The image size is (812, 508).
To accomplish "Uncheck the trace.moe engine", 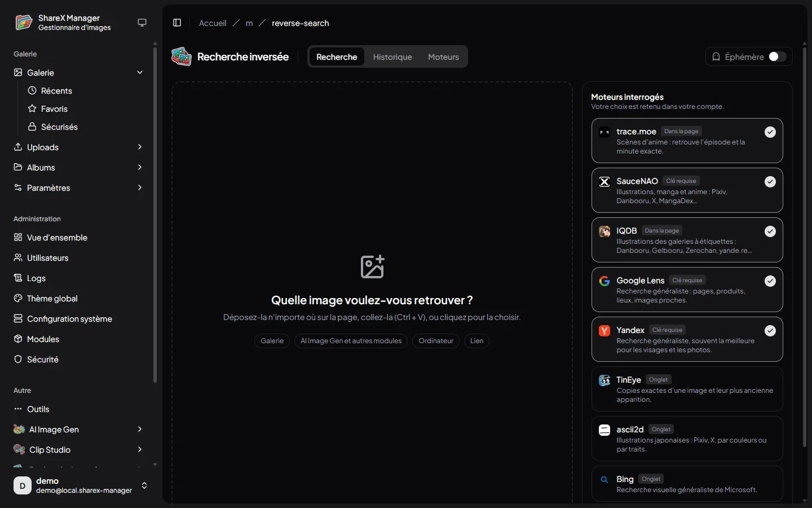I will [x=770, y=132].
